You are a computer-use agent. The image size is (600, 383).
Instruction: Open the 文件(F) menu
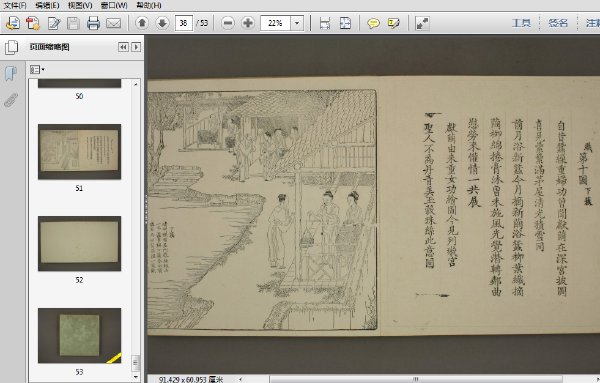pos(15,5)
